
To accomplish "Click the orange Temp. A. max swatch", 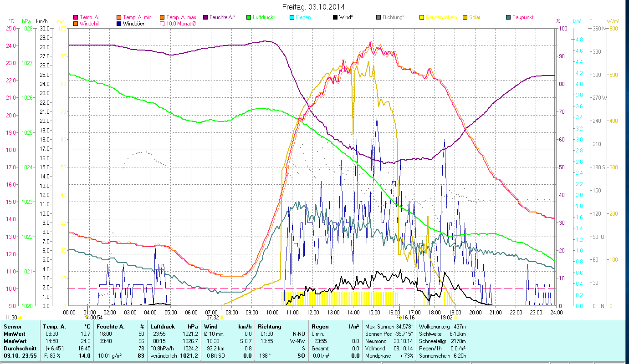I will (x=162, y=18).
